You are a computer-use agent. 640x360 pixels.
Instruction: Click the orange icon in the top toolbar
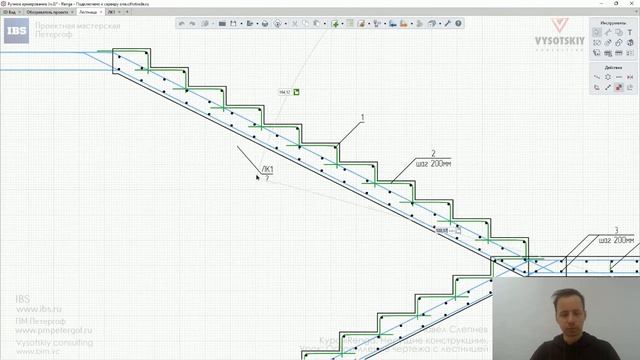tap(403, 24)
